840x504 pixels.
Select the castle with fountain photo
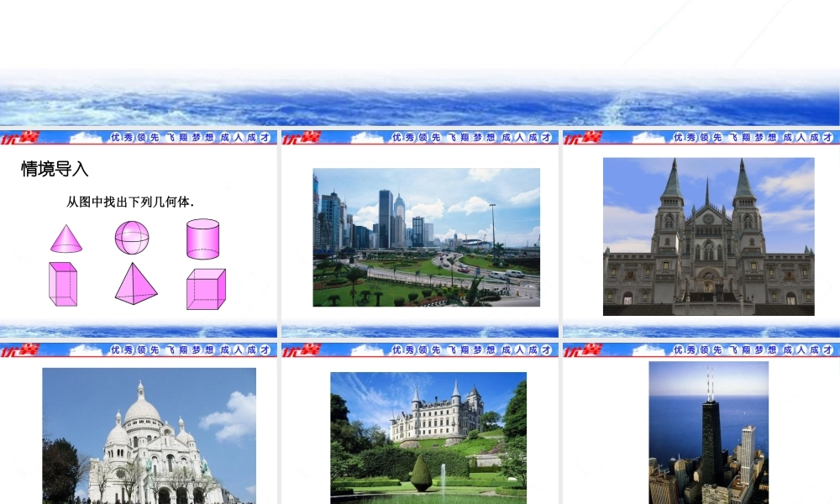click(428, 438)
